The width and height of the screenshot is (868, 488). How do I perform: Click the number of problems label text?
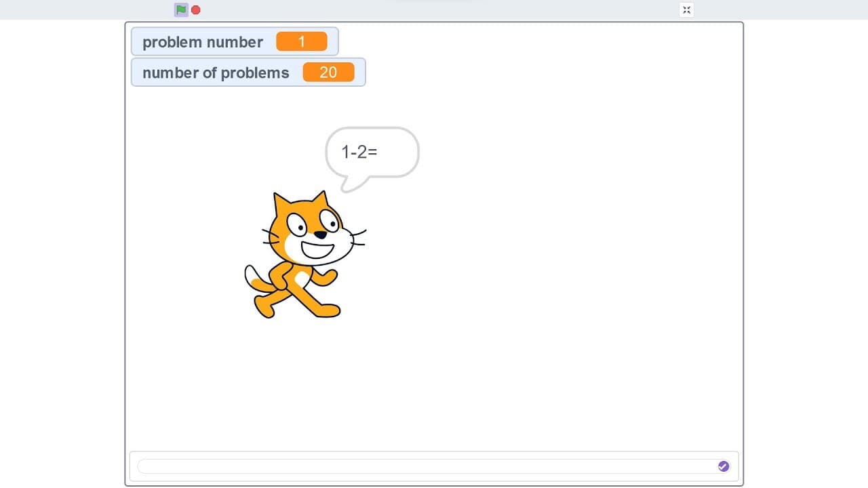point(216,73)
